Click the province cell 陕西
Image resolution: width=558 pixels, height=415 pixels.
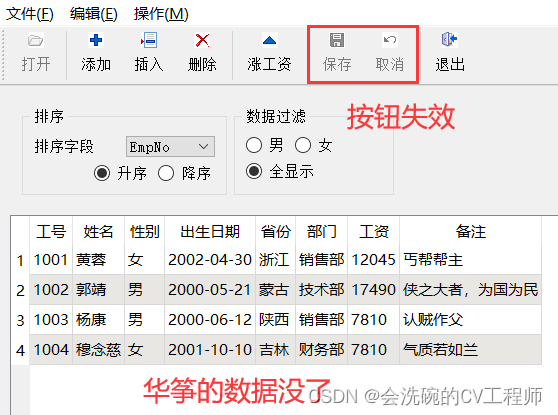[x=275, y=320]
